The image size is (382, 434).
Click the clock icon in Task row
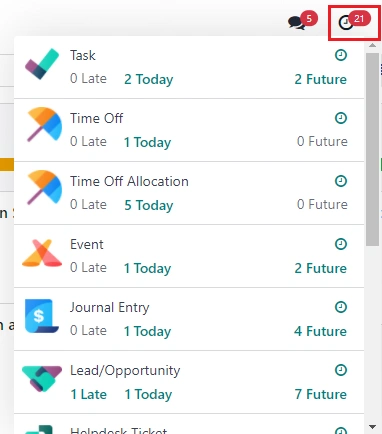point(341,55)
